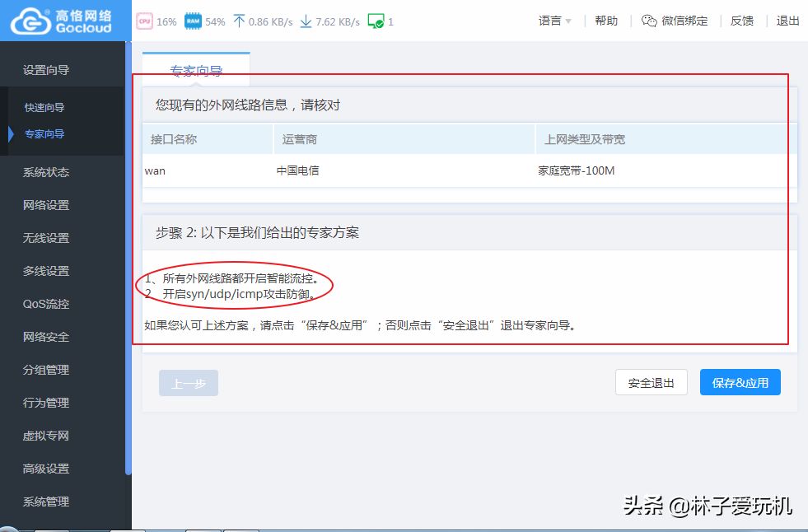
Task: Select the 专家向导 tab
Action: point(196,70)
